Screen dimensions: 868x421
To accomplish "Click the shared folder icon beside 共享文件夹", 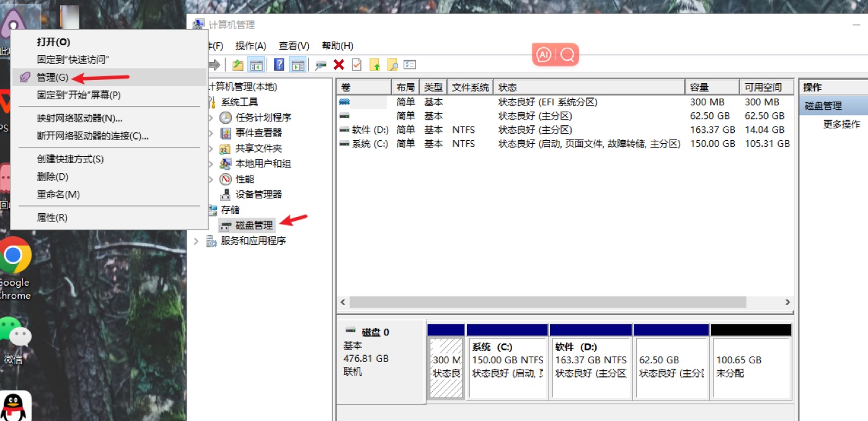I will pyautogui.click(x=226, y=148).
